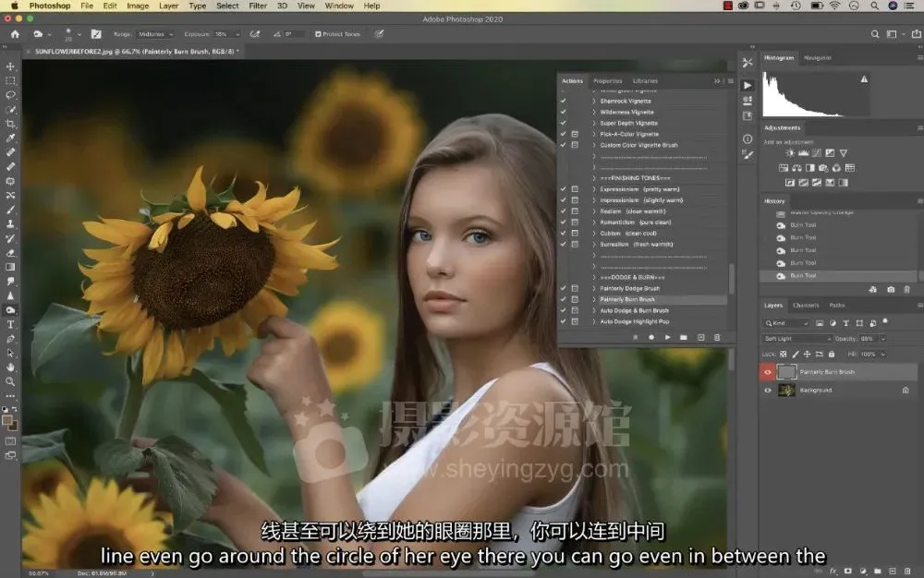
Task: Add Levels adjustment icon
Action: pyautogui.click(x=803, y=153)
